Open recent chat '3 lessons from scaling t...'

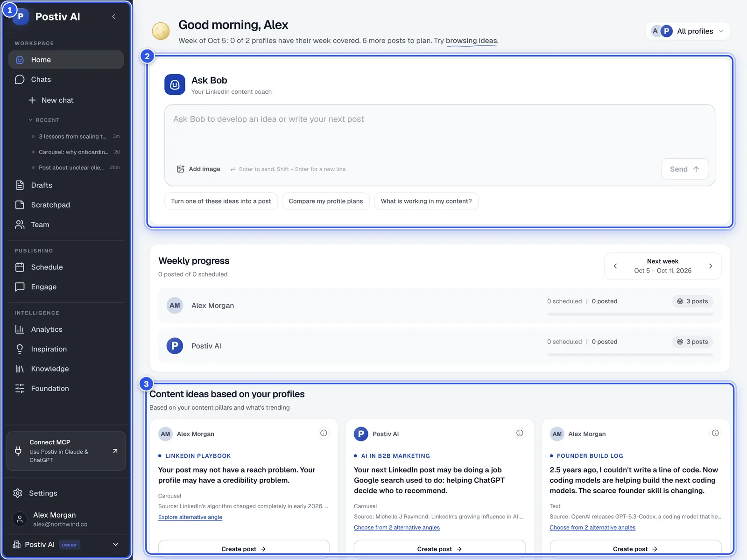75,136
